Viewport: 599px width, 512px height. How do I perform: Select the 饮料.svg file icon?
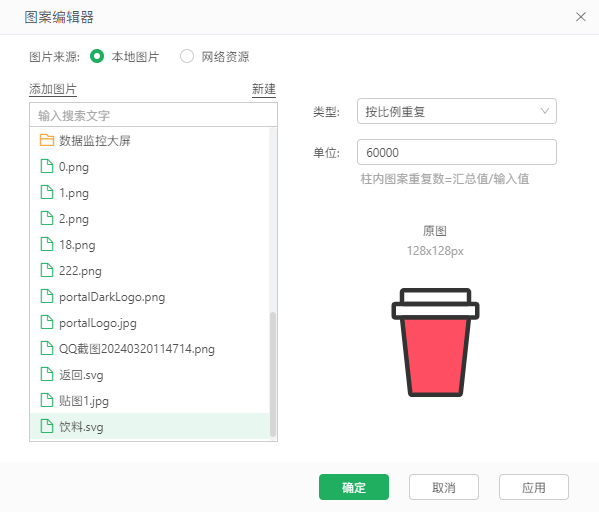tap(47, 426)
